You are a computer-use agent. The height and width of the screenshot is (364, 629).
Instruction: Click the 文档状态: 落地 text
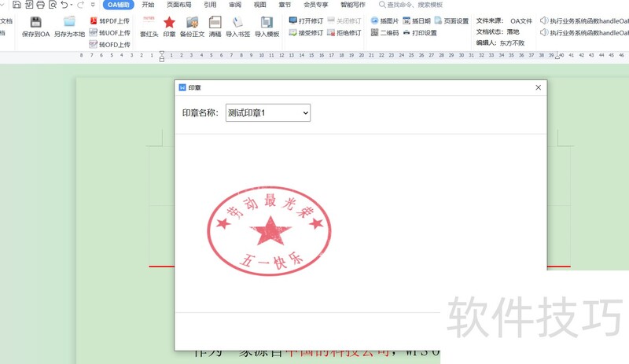[498, 31]
